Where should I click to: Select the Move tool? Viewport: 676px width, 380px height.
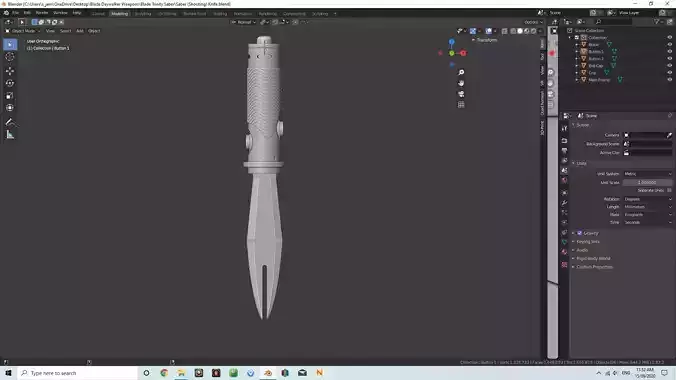(x=10, y=71)
